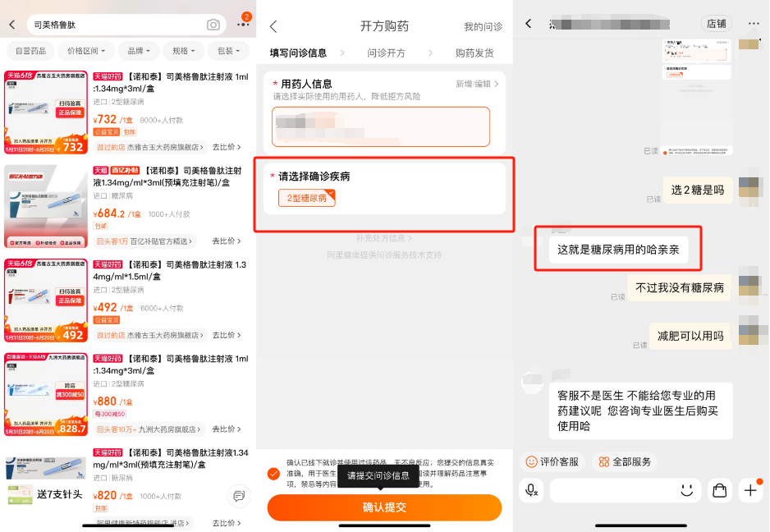The image size is (770, 532).
Task: Go back from the 开方购药 page
Action: coord(273,26)
